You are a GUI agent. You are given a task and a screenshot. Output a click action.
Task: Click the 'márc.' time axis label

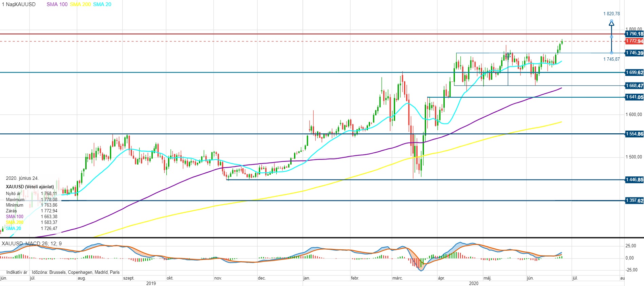click(398, 278)
